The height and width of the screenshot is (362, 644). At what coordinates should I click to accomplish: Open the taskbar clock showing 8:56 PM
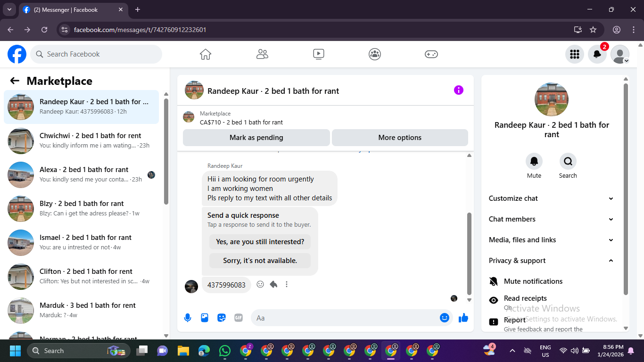(610, 351)
